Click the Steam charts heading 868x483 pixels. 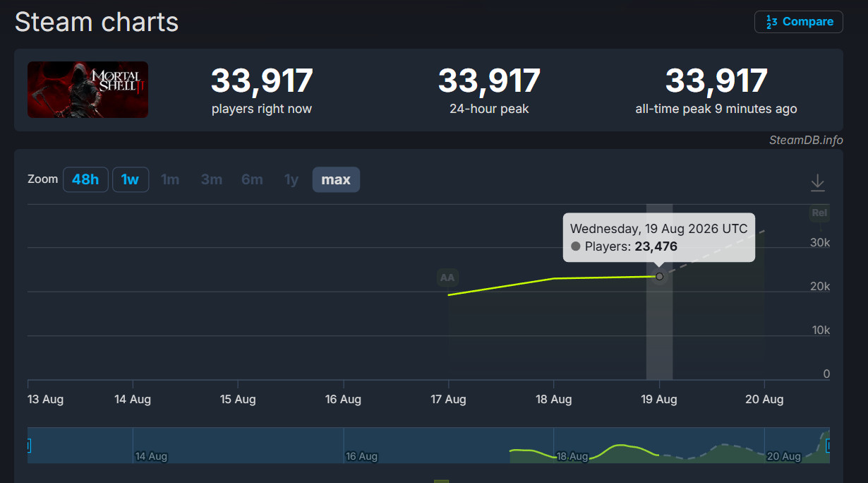pyautogui.click(x=97, y=22)
